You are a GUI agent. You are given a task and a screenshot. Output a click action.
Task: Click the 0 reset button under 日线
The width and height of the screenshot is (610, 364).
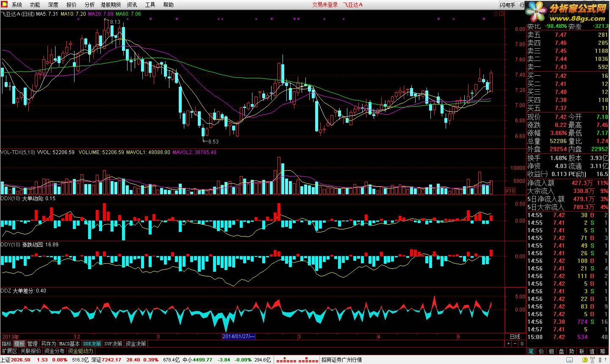[x=522, y=344]
